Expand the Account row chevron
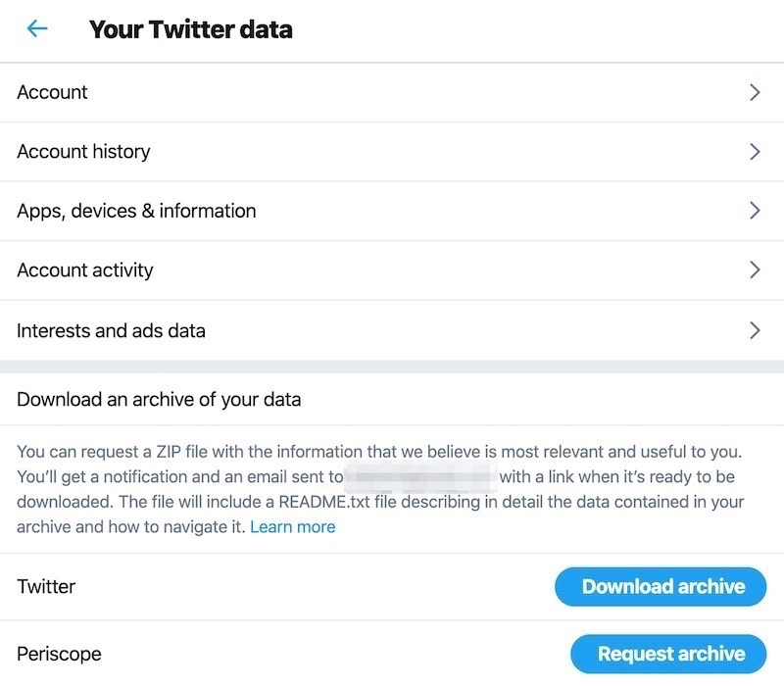This screenshot has width=784, height=687. point(755,92)
